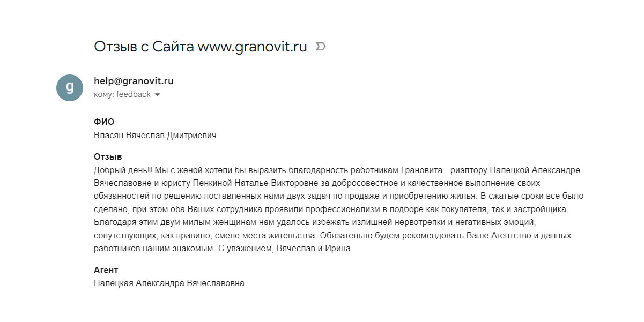The width and height of the screenshot is (644, 322).
Task: Expand recipient details arrow next to feedback
Action: pyautogui.click(x=157, y=95)
